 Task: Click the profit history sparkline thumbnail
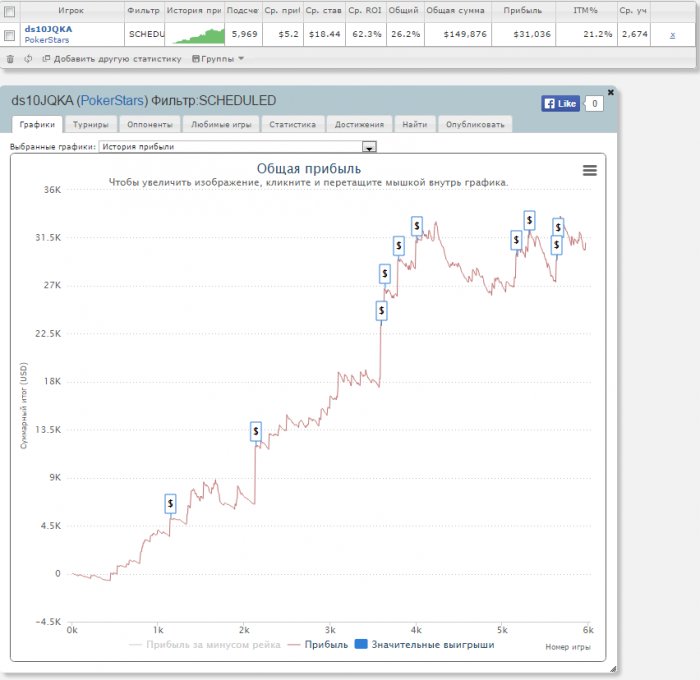195,34
